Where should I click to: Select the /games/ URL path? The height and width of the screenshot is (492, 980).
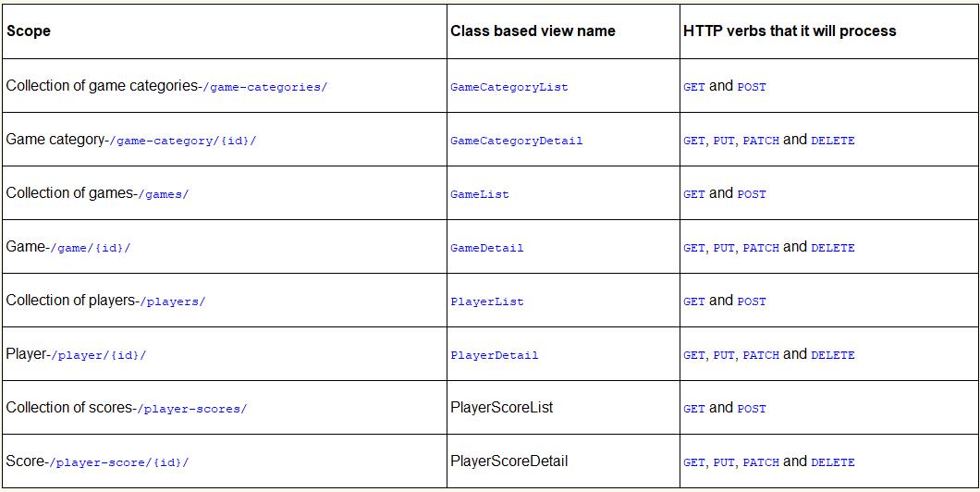(x=164, y=194)
